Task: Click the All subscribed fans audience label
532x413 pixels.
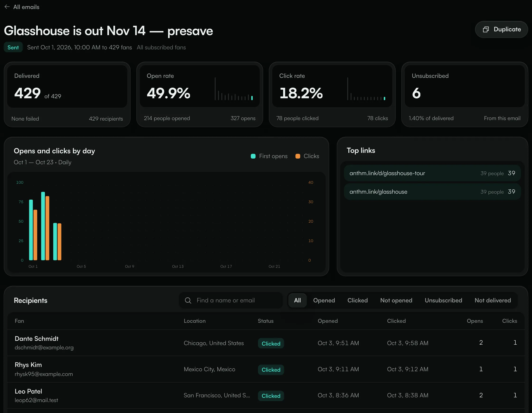Action: (161, 47)
